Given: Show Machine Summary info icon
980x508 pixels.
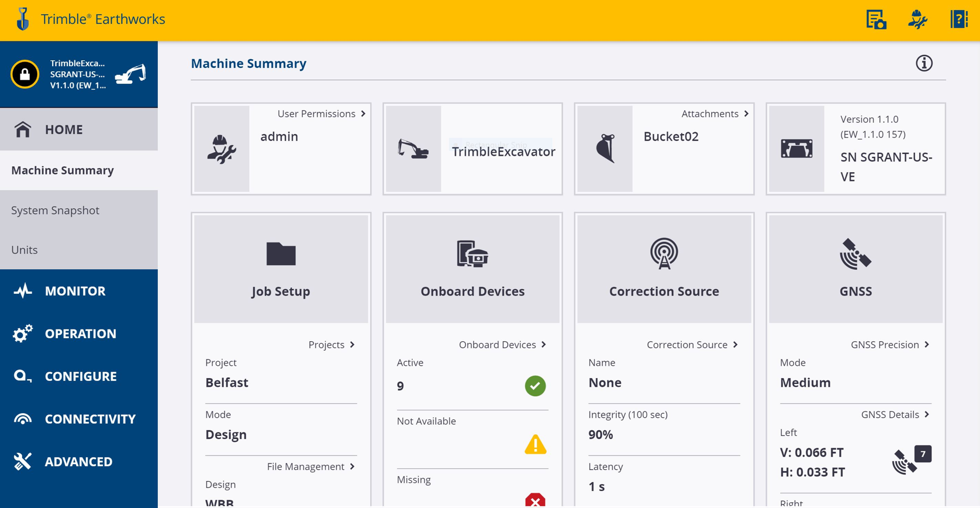Looking at the screenshot, I should [924, 63].
